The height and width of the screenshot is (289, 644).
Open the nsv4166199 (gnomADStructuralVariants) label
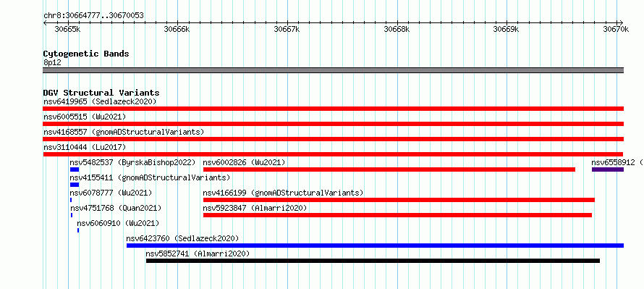pos(283,193)
